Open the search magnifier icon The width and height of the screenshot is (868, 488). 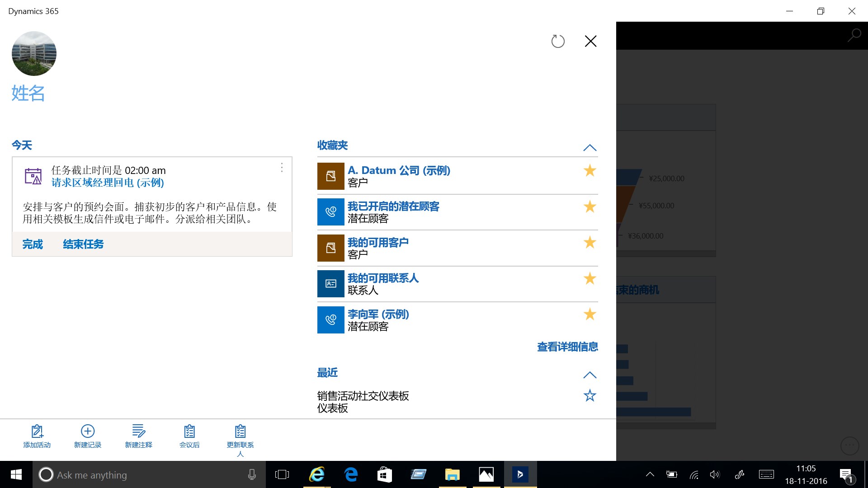click(854, 35)
